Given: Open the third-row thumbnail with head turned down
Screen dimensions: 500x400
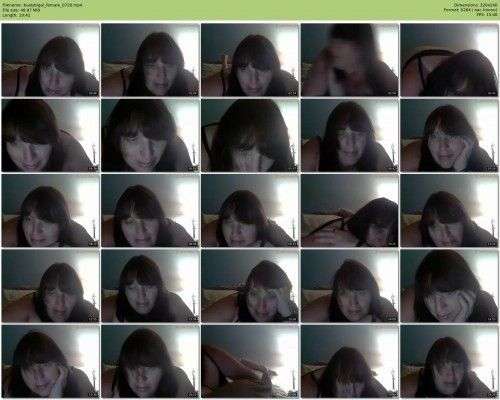Looking at the screenshot, I should pos(350,211).
